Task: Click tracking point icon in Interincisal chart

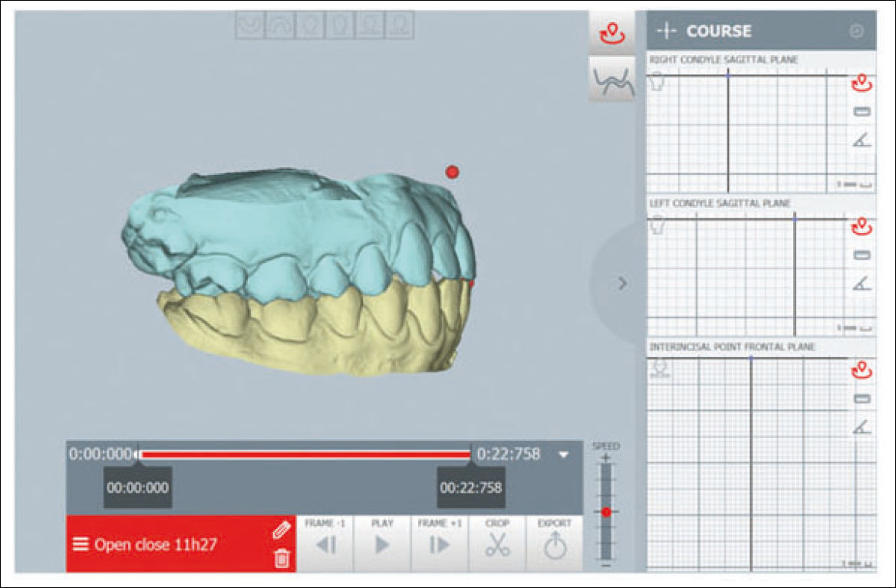Action: (861, 370)
